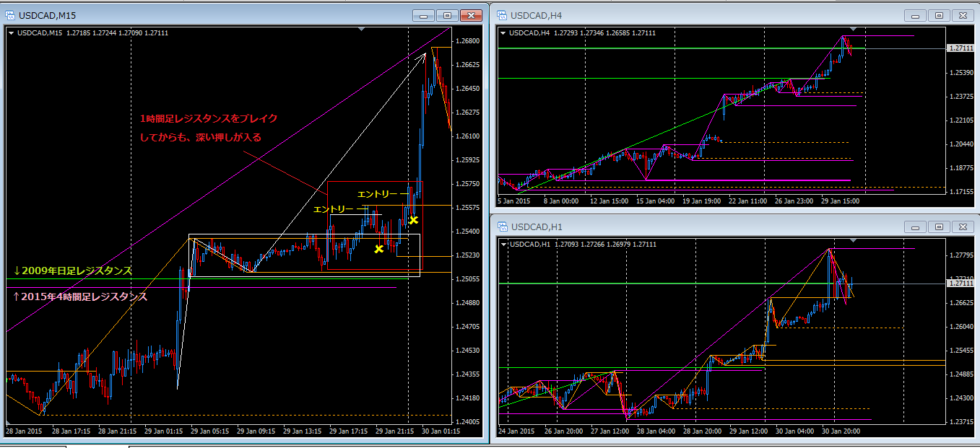Click the red 1時間足レジスタンスをブレイク annotation text
The height and width of the screenshot is (448, 980).
click(x=208, y=119)
